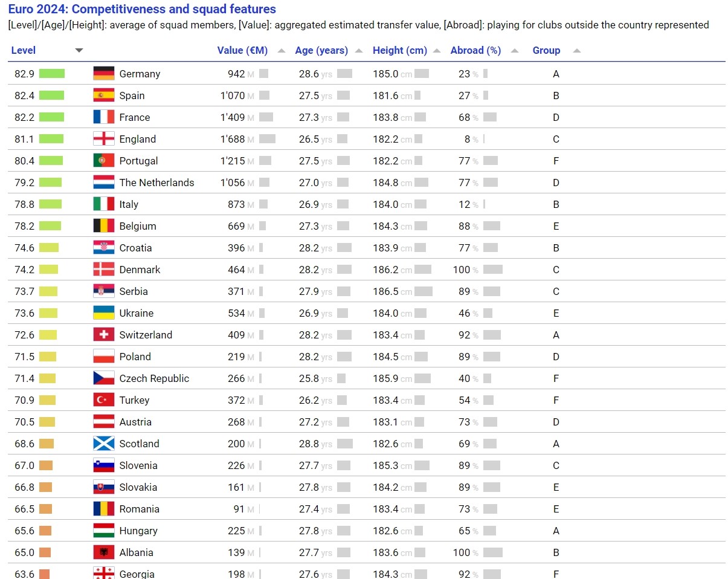
Task: Click the Croatia flag icon
Action: (104, 248)
